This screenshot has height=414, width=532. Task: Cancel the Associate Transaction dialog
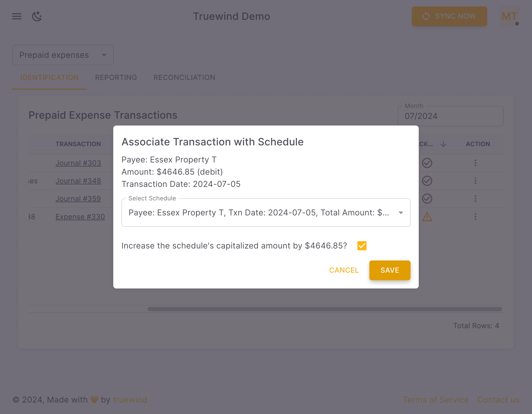coord(344,270)
